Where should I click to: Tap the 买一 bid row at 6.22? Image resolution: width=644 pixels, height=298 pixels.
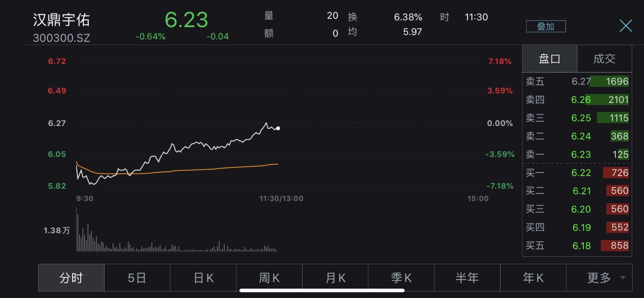[x=577, y=173]
